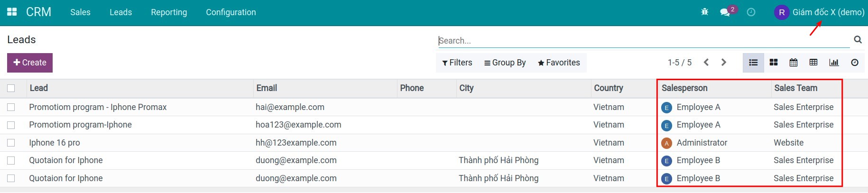The width and height of the screenshot is (868, 193).
Task: Open the apps grid home menu
Action: pos(12,12)
